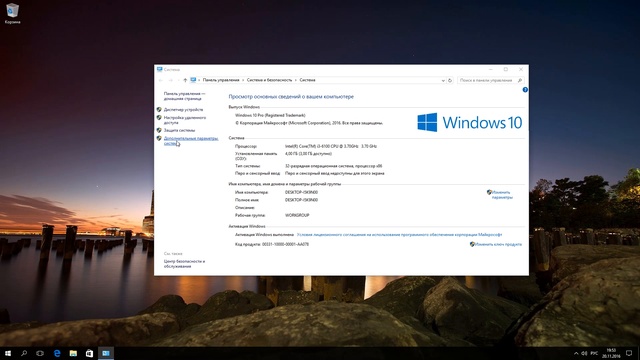This screenshot has width=640, height=360.
Task: Click the search magnifier icon
Action: pos(520,80)
